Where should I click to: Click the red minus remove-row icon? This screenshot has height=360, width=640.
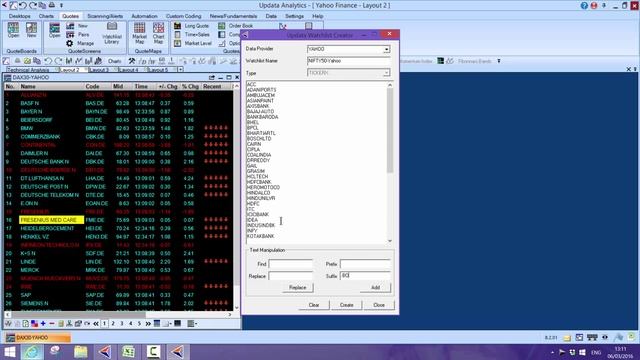click(x=52, y=324)
